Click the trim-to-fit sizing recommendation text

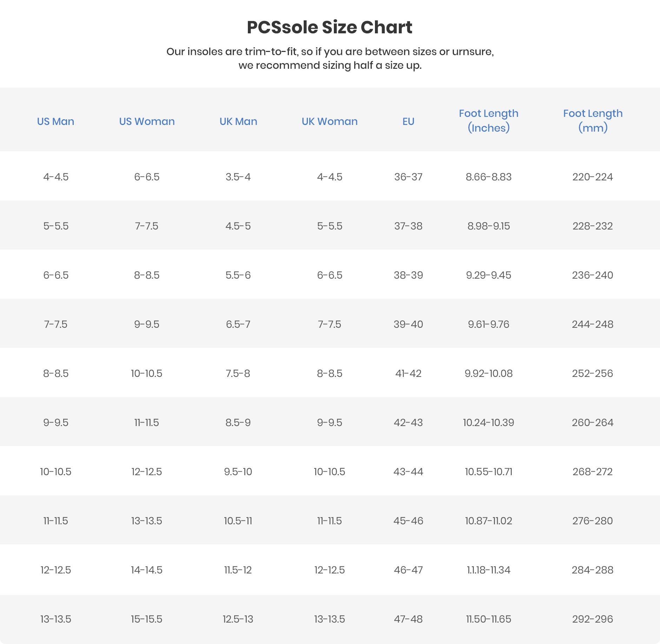pyautogui.click(x=330, y=58)
